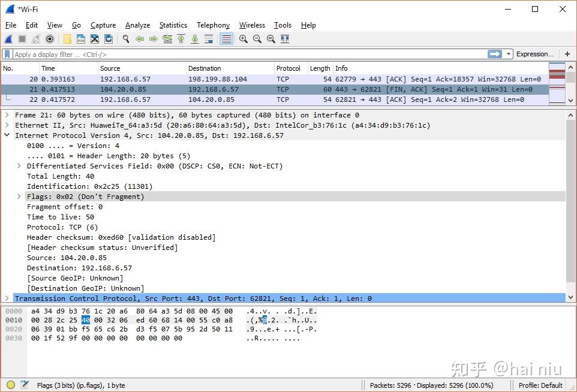Open the Statistics menu
Viewport: 577px width, 392px height.
coord(173,25)
